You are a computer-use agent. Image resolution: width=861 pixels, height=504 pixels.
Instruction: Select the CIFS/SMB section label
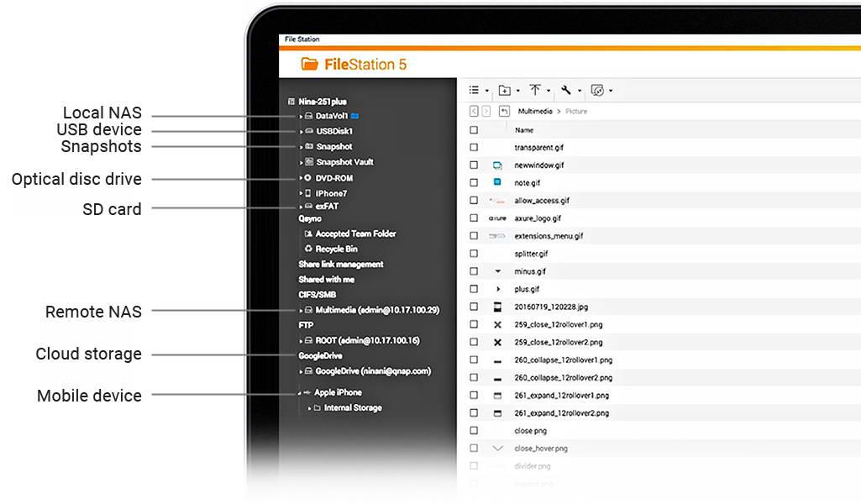pyautogui.click(x=318, y=295)
